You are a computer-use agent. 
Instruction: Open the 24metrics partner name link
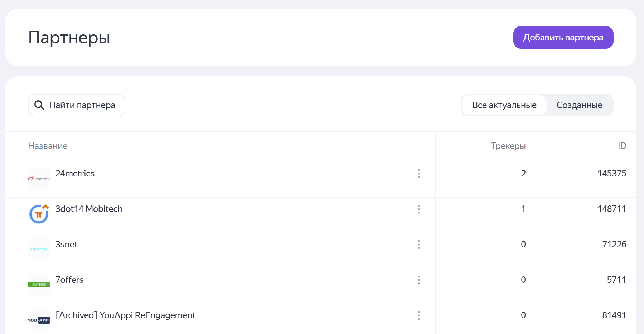75,174
